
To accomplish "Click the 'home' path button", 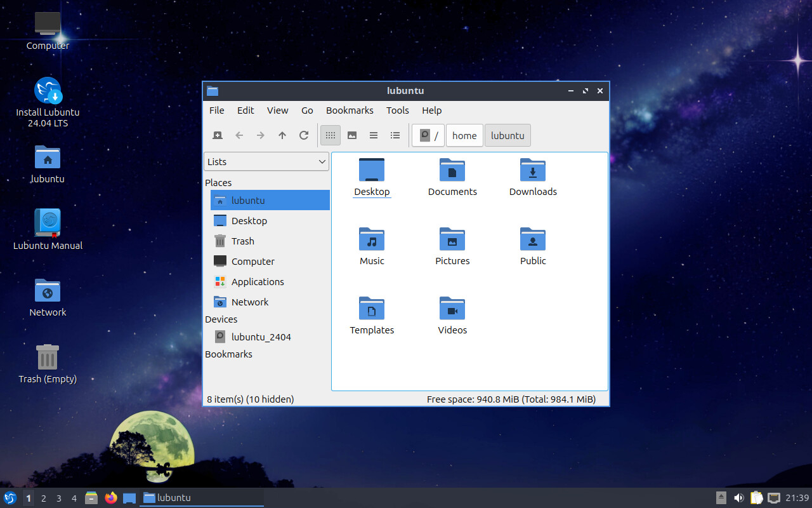I will (x=464, y=135).
